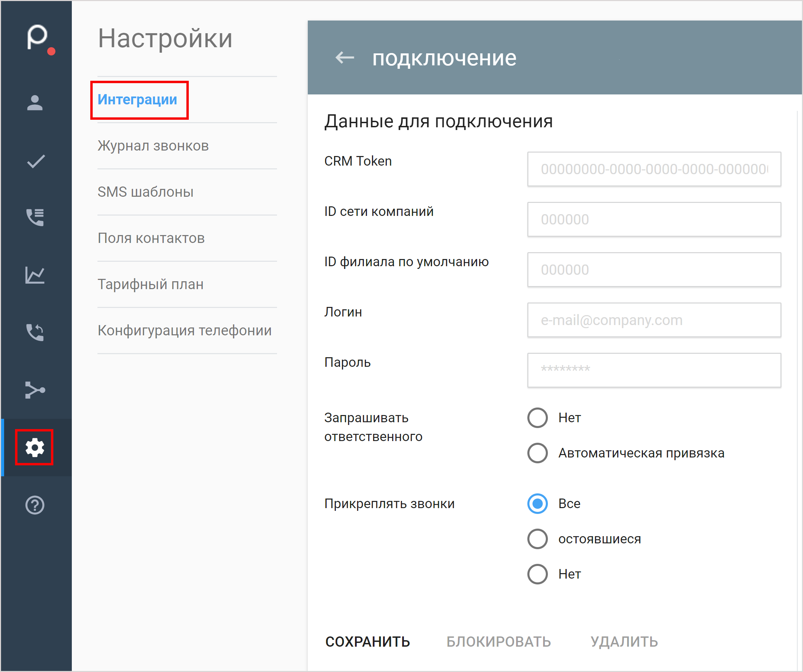Open the Журнал звонков section
The width and height of the screenshot is (803, 672).
click(153, 146)
